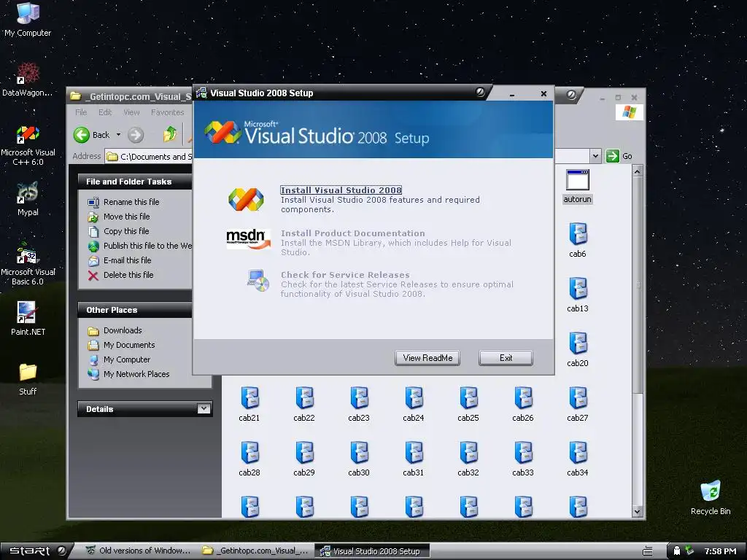Screen dimensions: 747x560
Task: Click Move this file task
Action: 119,217
